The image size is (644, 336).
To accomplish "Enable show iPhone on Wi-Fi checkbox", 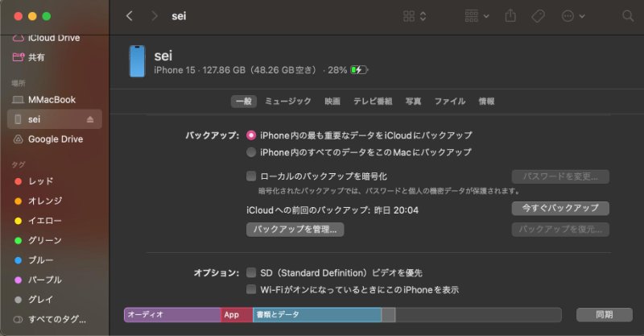I will [x=251, y=289].
